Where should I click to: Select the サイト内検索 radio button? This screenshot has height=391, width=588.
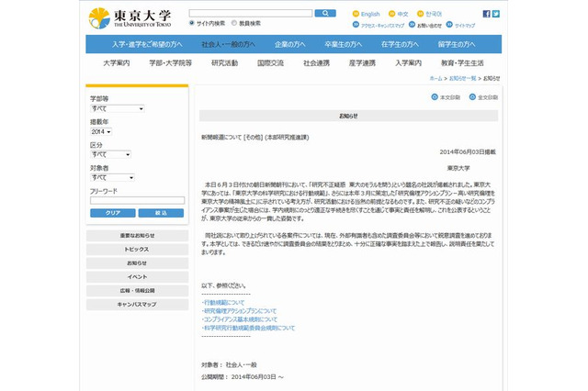(x=192, y=23)
